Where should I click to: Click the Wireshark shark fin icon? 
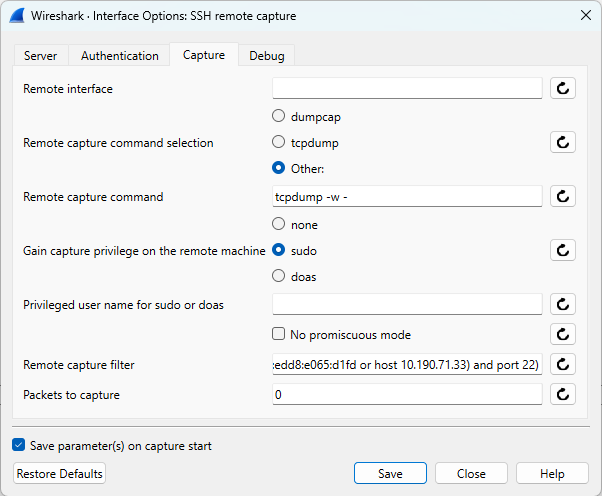[17, 16]
